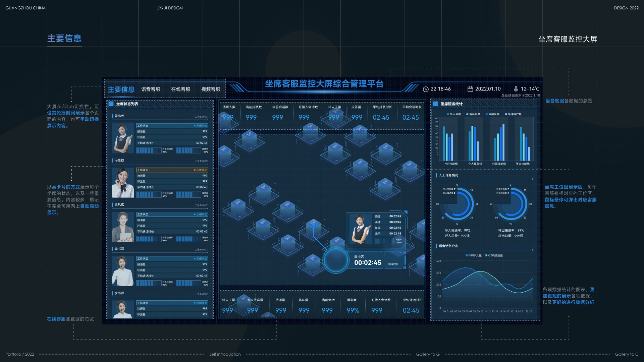Click blue square icon beside 坐席状态列表 title
644x362 pixels.
[x=111, y=104]
